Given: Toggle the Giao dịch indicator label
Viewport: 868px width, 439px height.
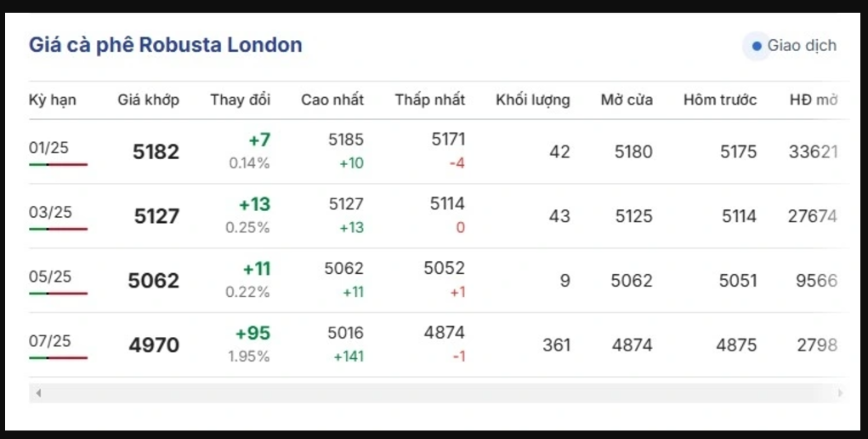Looking at the screenshot, I should 802,45.
